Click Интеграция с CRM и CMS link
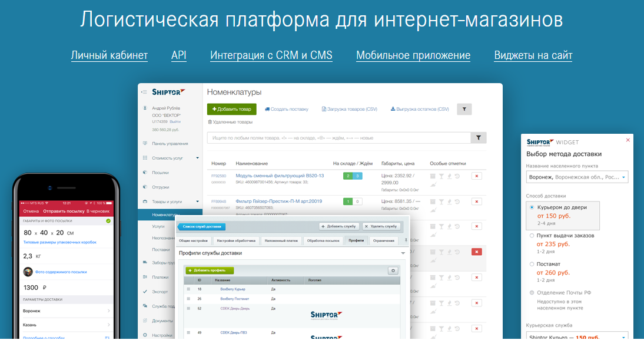Viewport: 644px width, 340px height. pyautogui.click(x=271, y=55)
